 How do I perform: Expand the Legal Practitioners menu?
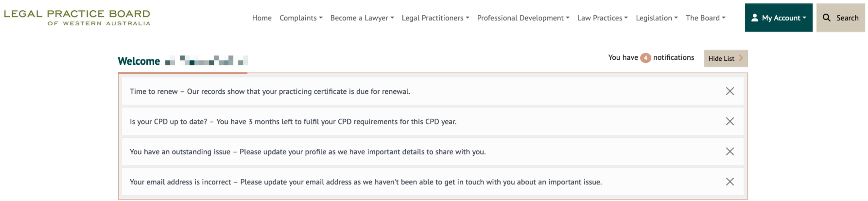(x=435, y=18)
